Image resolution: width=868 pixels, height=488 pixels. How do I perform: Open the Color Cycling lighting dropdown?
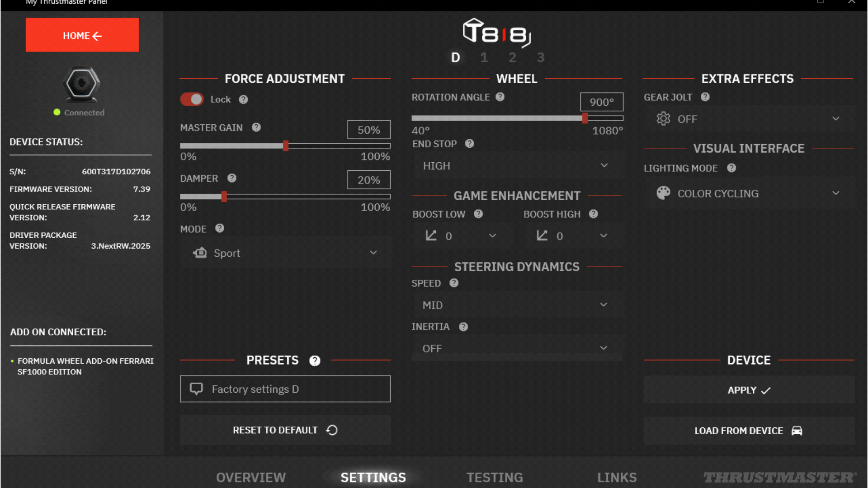749,193
